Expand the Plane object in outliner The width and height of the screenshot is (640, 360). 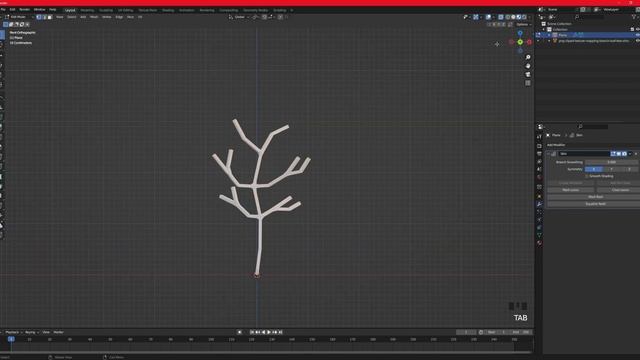tap(549, 35)
